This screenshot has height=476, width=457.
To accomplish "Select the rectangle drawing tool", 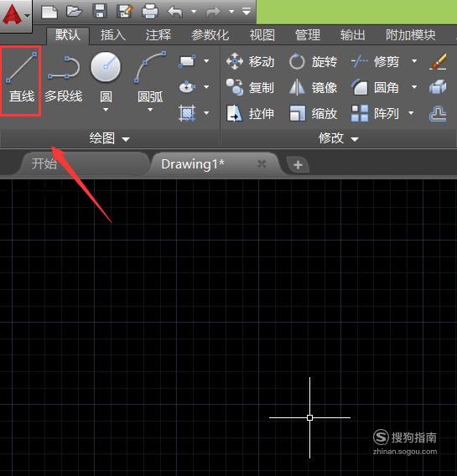I will coord(187,61).
